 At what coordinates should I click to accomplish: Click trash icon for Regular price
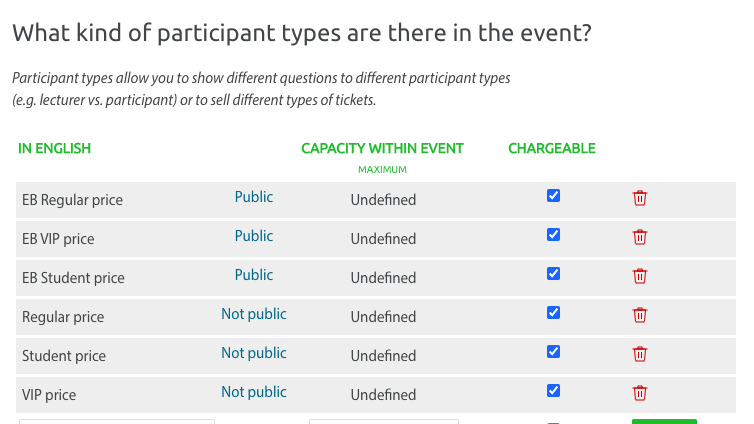(x=640, y=315)
